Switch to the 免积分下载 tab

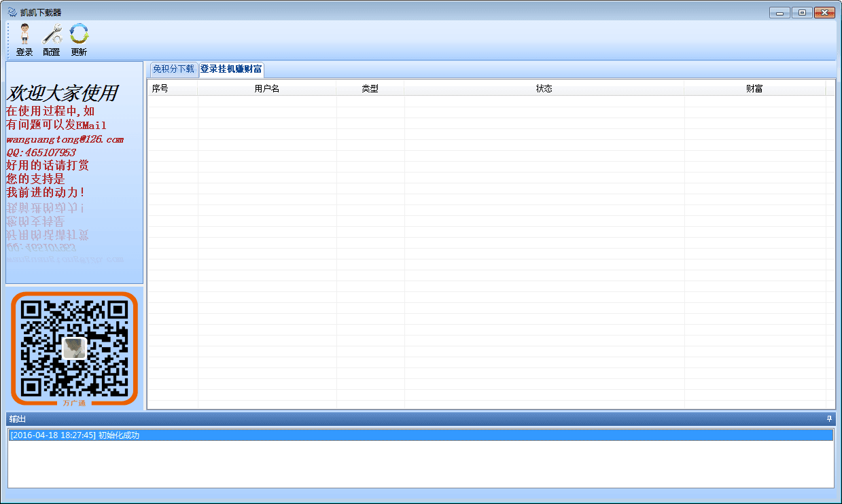coord(173,69)
